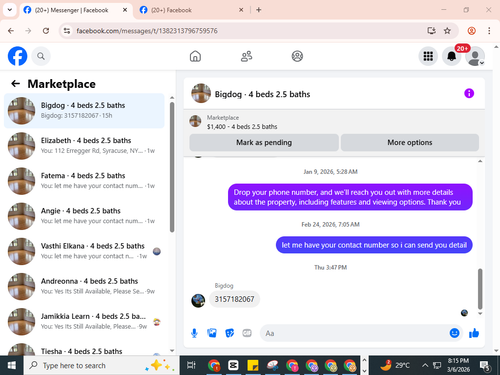
Task: Open the Groups icon in top navigation
Action: (x=297, y=56)
